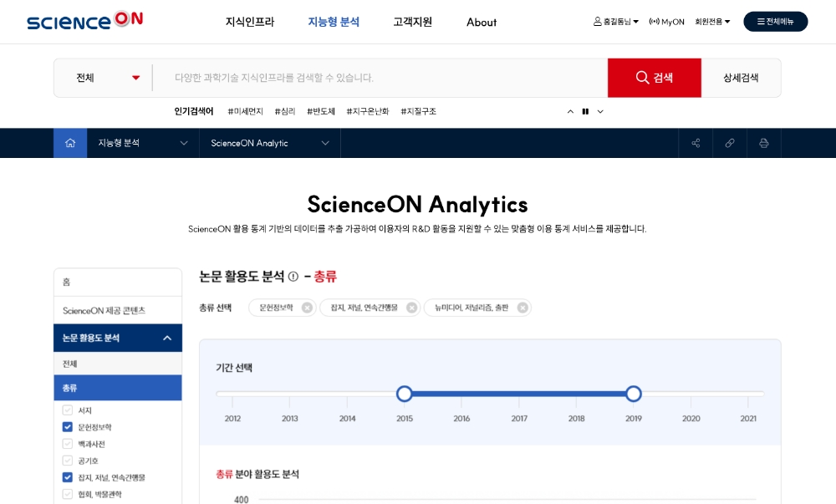The width and height of the screenshot is (836, 504).
Task: Click the 기간 선택 label
Action: 234,368
